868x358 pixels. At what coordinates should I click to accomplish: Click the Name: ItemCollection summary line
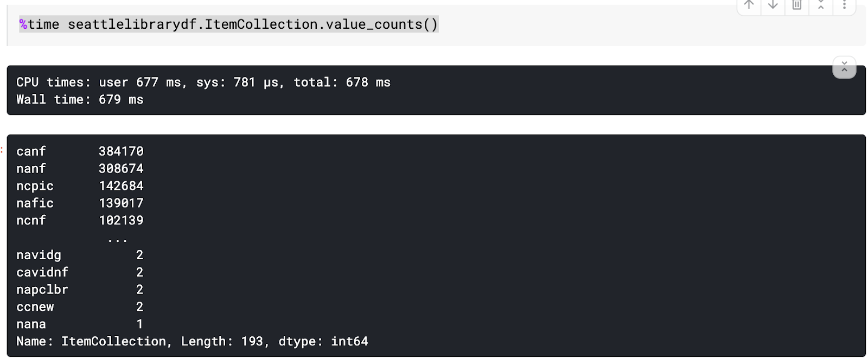click(x=192, y=342)
